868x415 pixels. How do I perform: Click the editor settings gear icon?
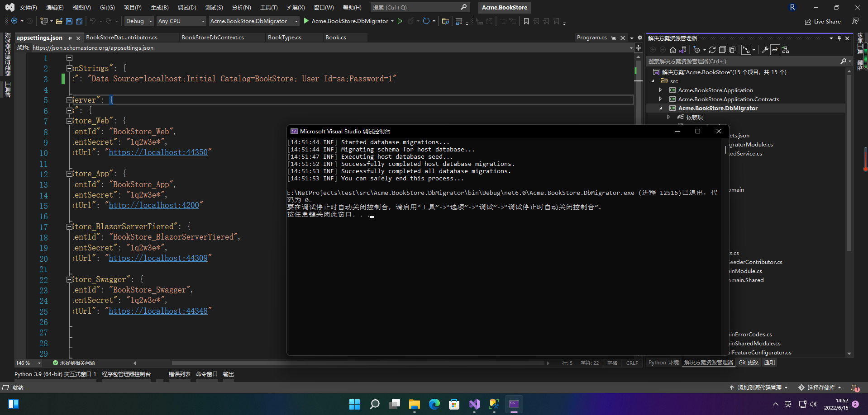[x=640, y=38]
